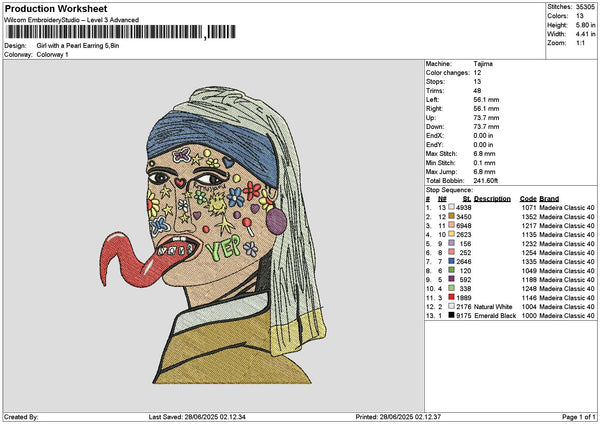
Task: Click the Code column header
Action: 528,199
